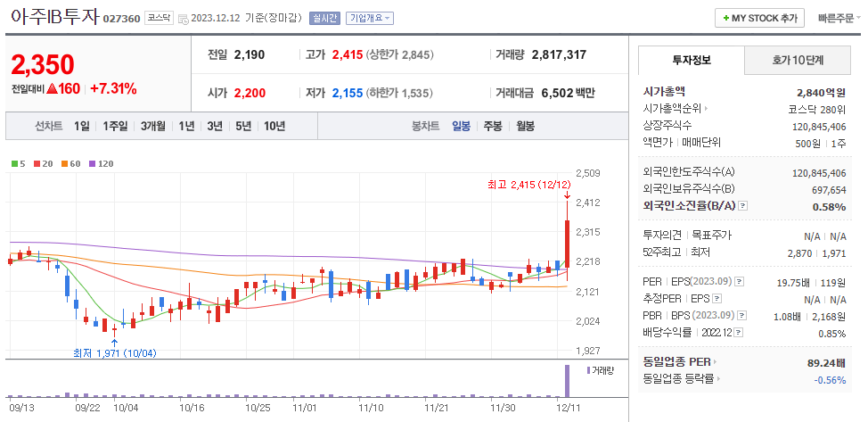
Task: Click the red arrow marker at 최고 2,415
Action: [567, 195]
